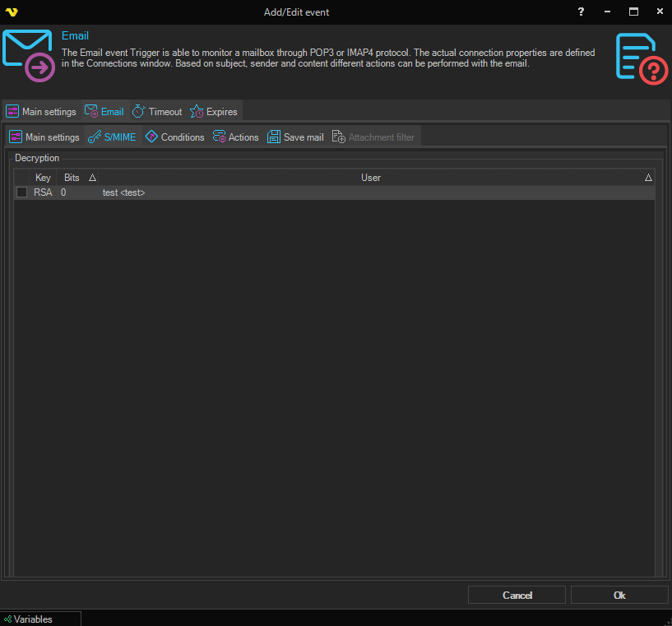Click the Timeout stopwatch icon
This screenshot has width=672, height=626.
(139, 112)
